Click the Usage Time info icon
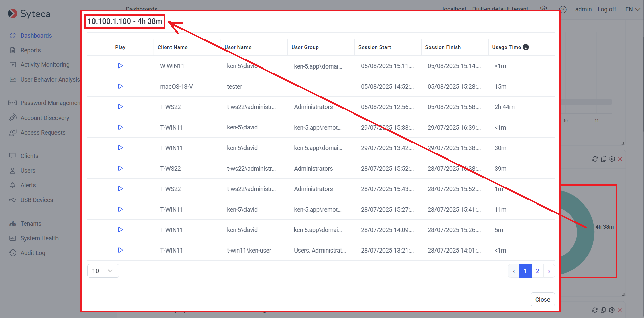The width and height of the screenshot is (644, 318). coord(526,47)
